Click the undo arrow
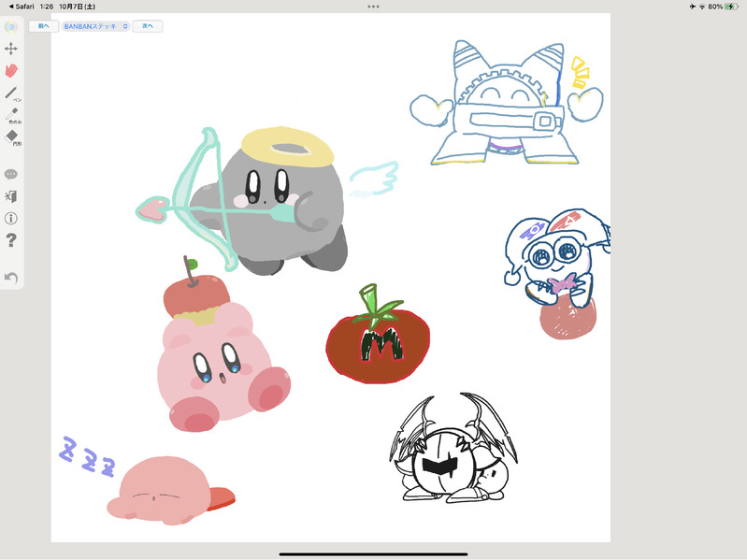The width and height of the screenshot is (747, 560). (x=11, y=278)
